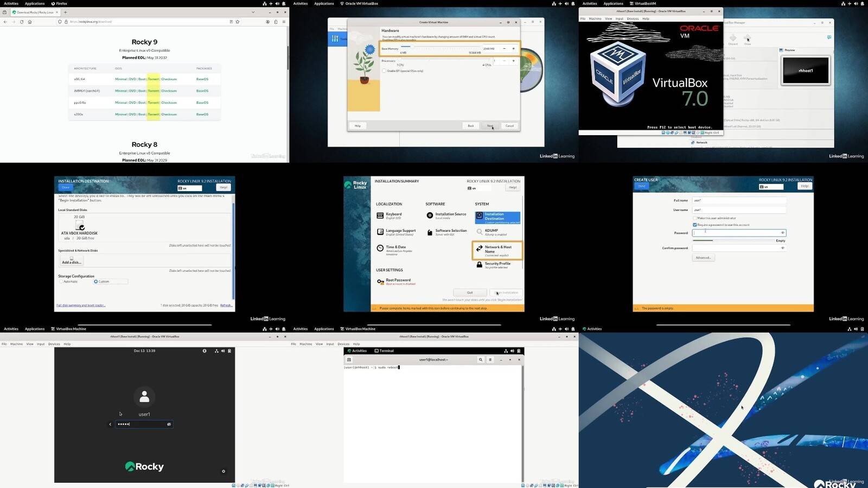Open Full disk summary and boot loader link

click(x=81, y=305)
